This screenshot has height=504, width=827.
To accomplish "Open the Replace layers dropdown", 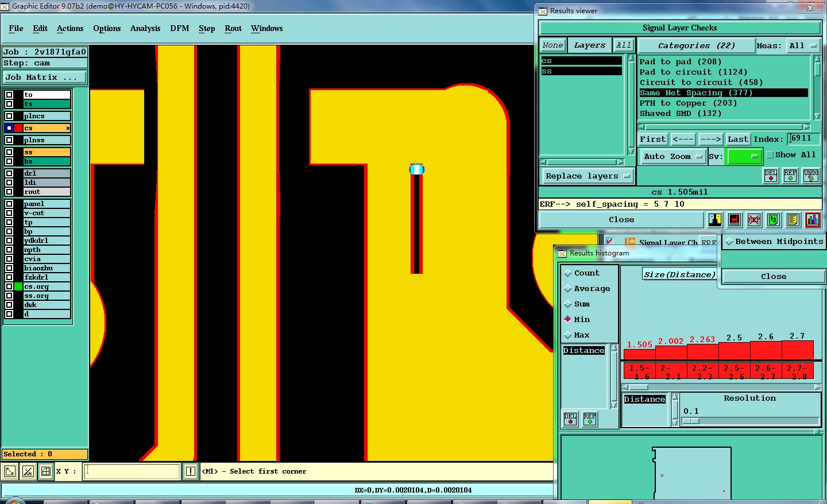I will (x=587, y=176).
